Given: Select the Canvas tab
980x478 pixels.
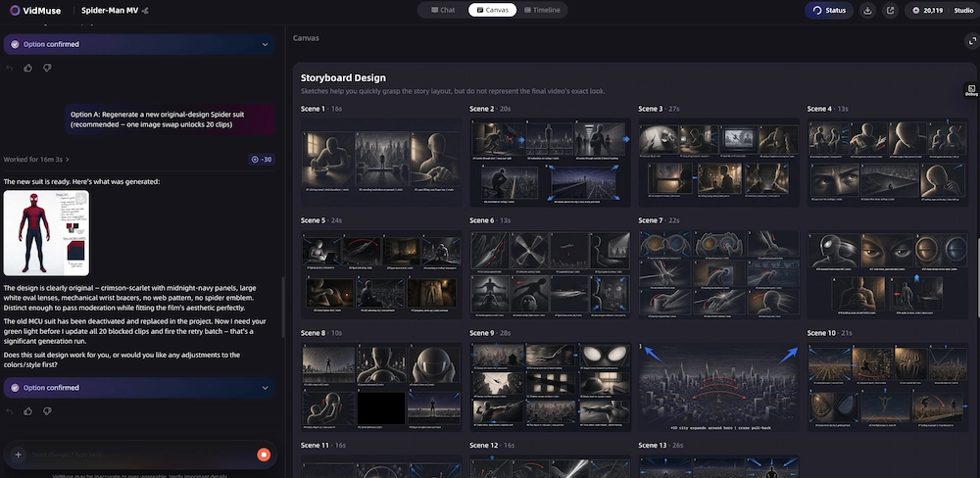Looking at the screenshot, I should tap(492, 10).
